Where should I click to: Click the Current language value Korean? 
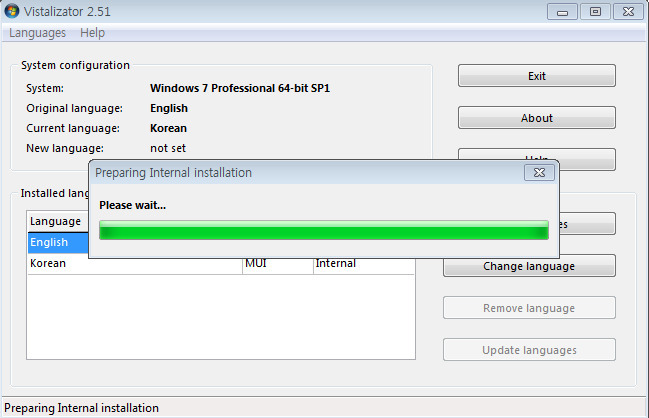tap(168, 128)
